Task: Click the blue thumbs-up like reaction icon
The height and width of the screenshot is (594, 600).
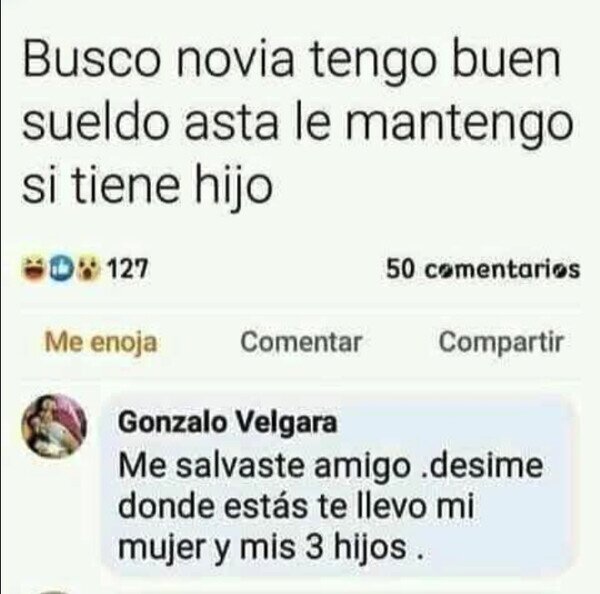Action: 61,269
